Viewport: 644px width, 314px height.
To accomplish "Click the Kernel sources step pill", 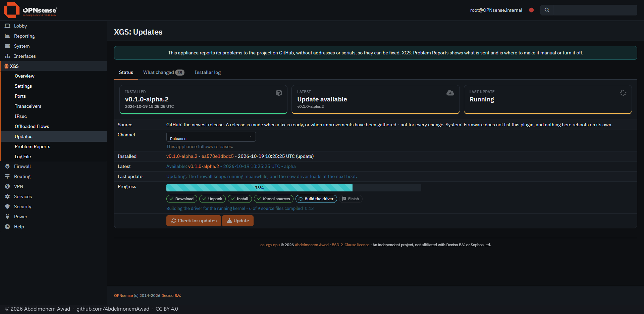I will tap(274, 199).
